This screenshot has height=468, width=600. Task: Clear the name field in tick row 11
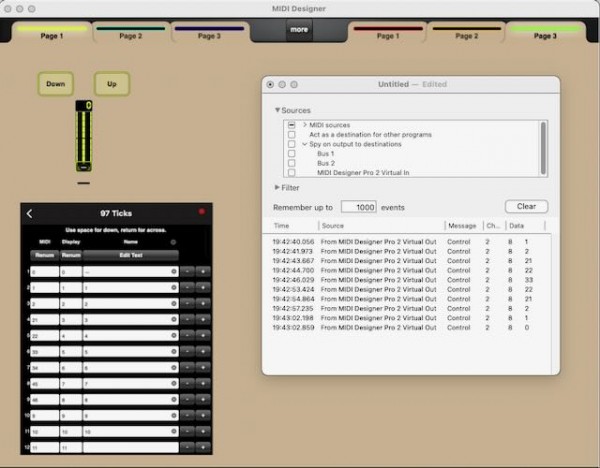174,431
